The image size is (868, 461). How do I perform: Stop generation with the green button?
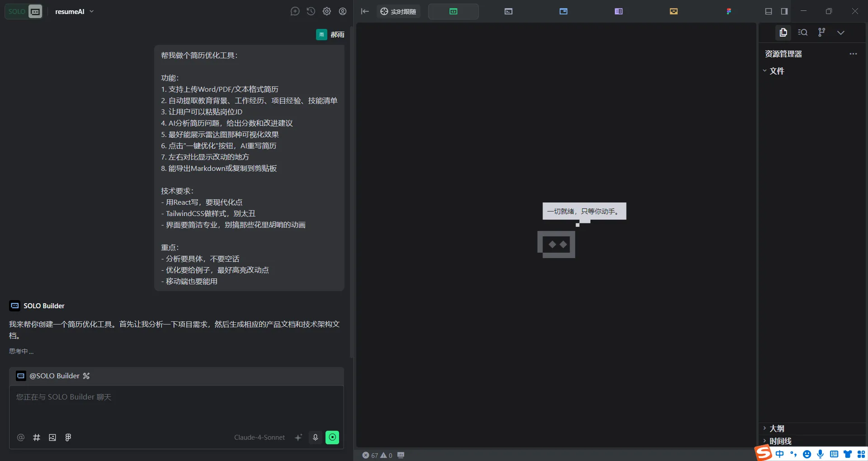[332, 437]
